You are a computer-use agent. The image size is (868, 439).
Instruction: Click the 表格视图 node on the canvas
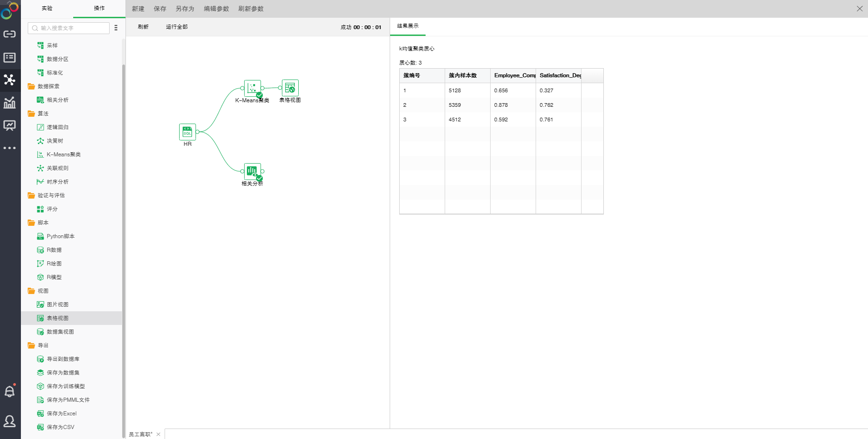(x=290, y=88)
